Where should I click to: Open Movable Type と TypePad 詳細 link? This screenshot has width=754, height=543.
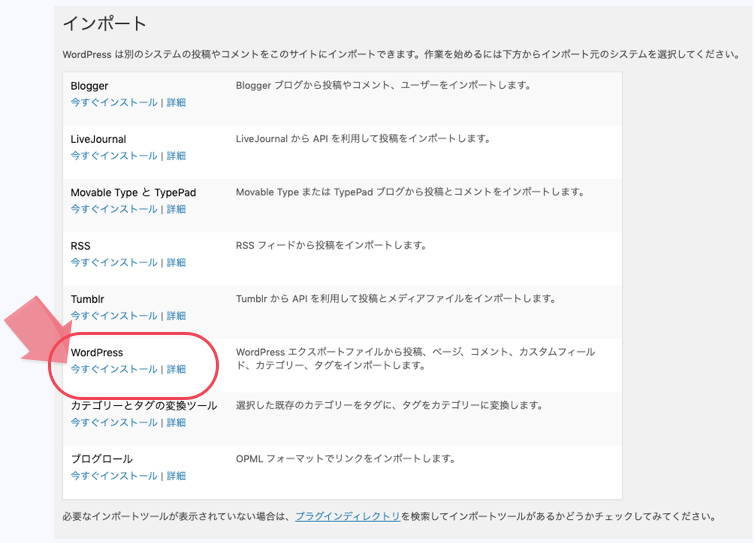pyautogui.click(x=176, y=209)
